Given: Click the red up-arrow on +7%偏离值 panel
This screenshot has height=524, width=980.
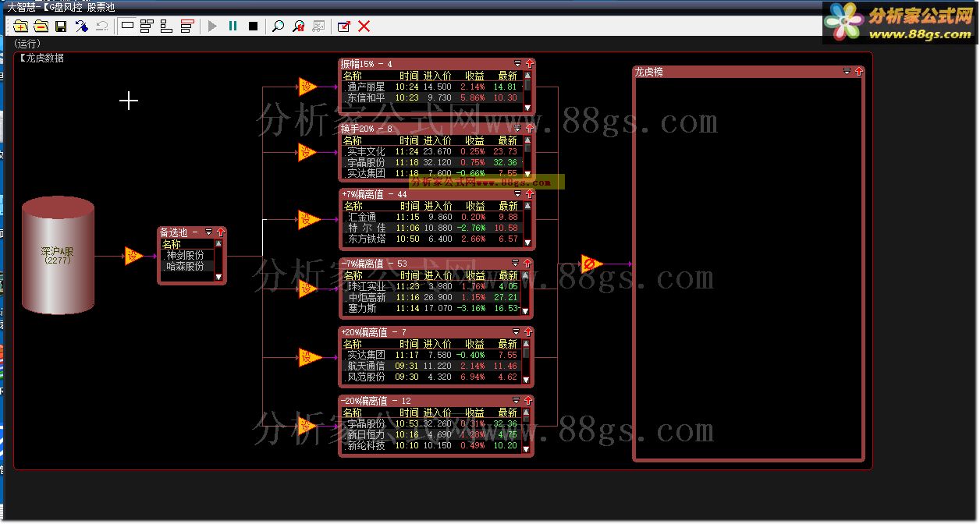Looking at the screenshot, I should [529, 194].
